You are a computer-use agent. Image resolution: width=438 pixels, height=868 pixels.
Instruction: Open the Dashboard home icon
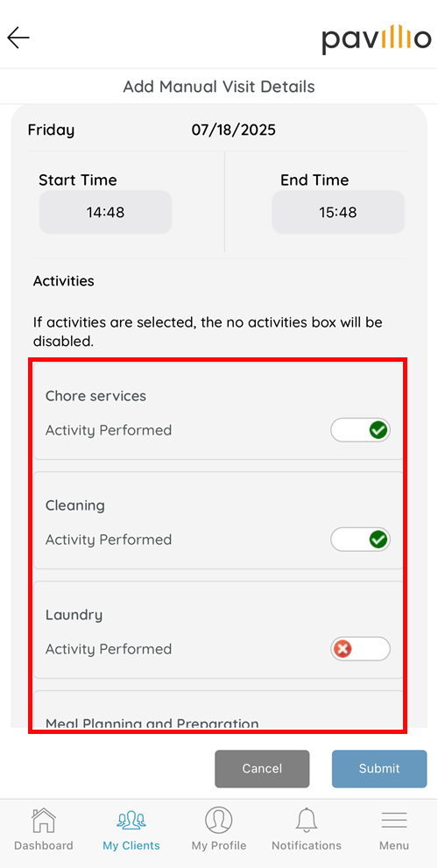point(44,821)
